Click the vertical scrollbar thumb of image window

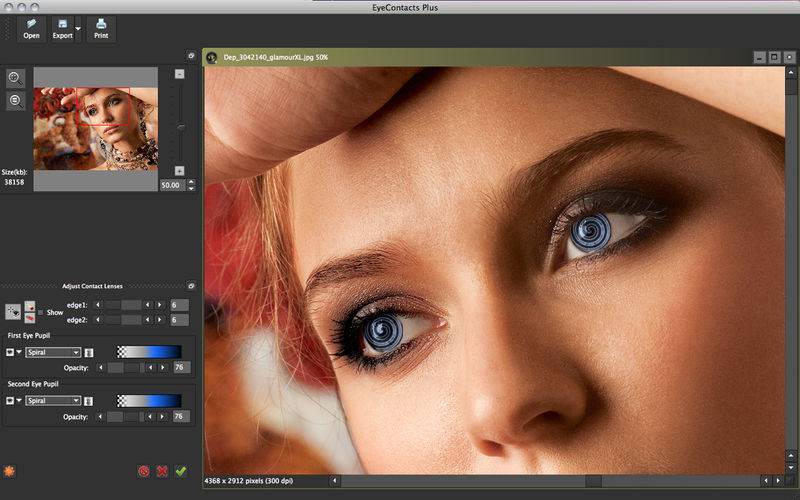click(x=791, y=87)
